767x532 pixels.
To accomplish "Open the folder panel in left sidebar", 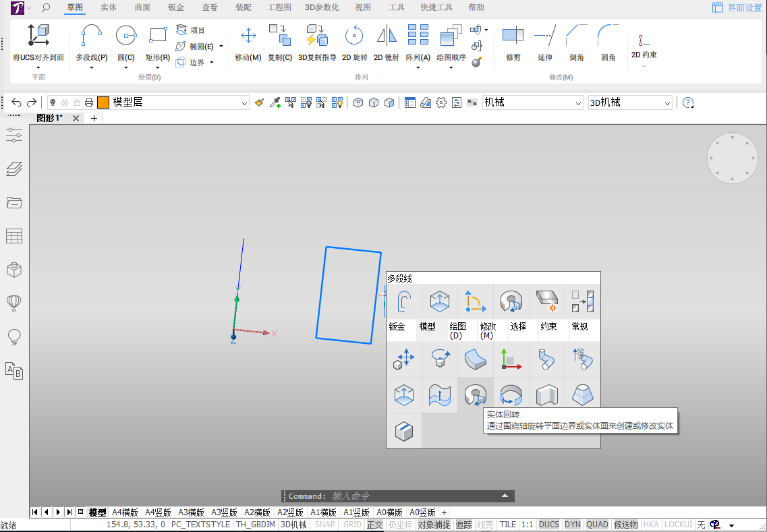I will pos(14,202).
